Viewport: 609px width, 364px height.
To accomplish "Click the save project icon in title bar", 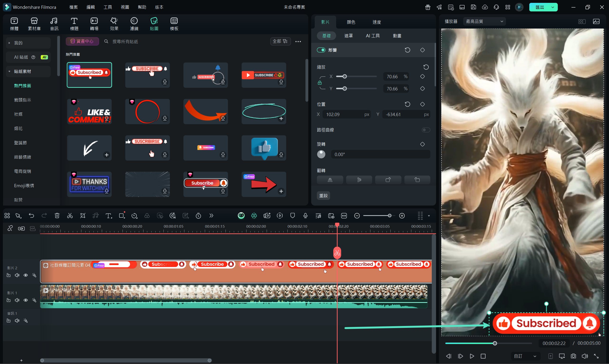I will pyautogui.click(x=473, y=7).
